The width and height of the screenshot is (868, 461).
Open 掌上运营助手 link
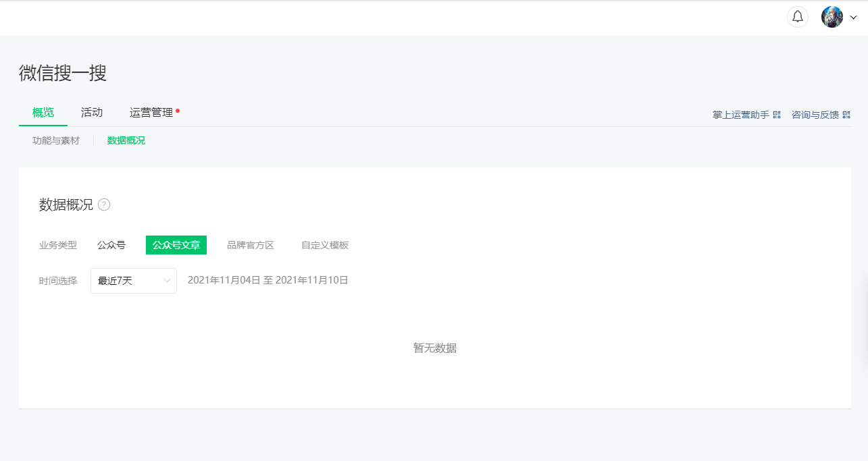pos(741,115)
